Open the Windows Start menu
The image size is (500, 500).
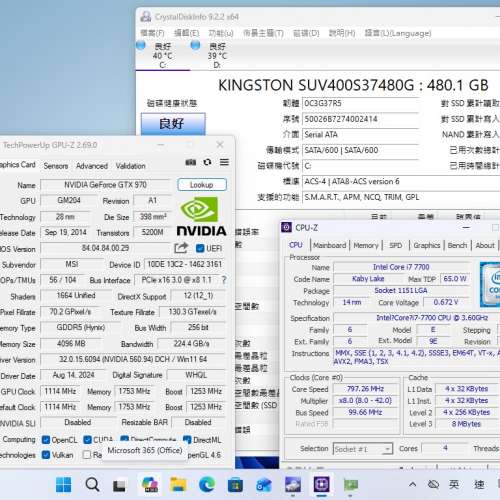click(x=63, y=484)
